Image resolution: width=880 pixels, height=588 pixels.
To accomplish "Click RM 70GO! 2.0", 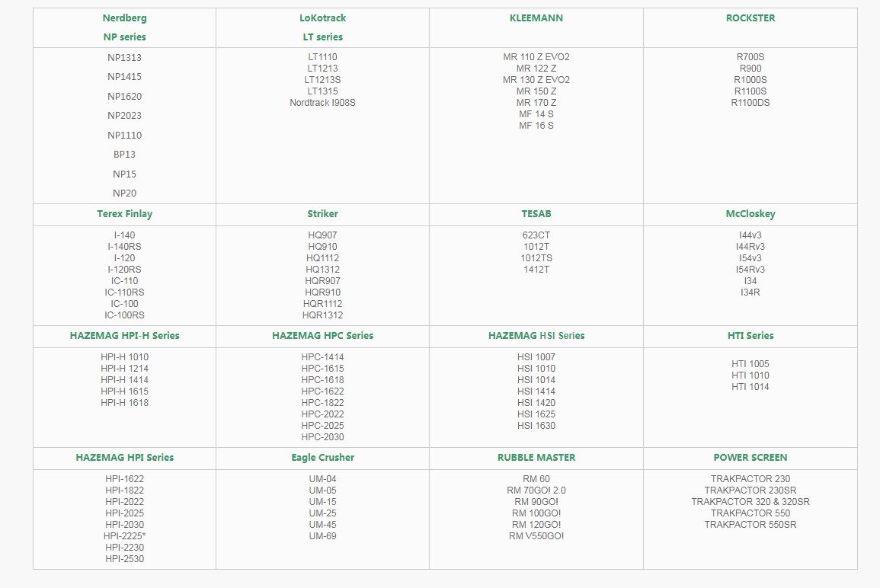I will [x=536, y=491].
